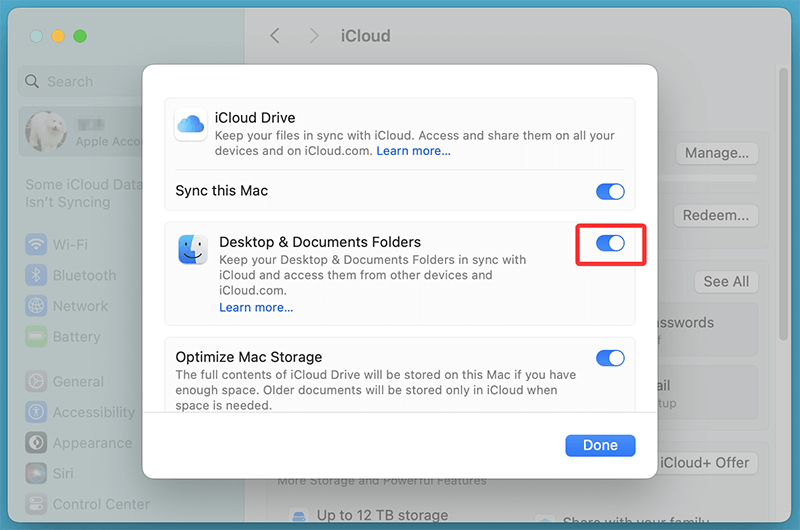The image size is (800, 530).
Task: Click the General gear icon
Action: [36, 382]
